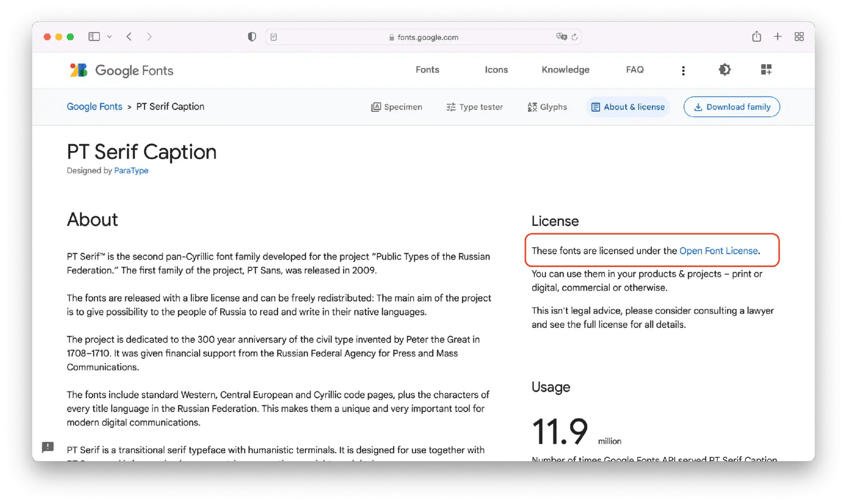Open the Icons nav item
This screenshot has width=847, height=504.
[x=496, y=70]
